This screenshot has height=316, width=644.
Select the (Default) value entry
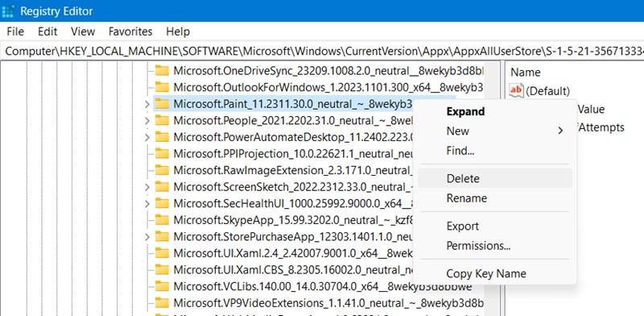[547, 91]
